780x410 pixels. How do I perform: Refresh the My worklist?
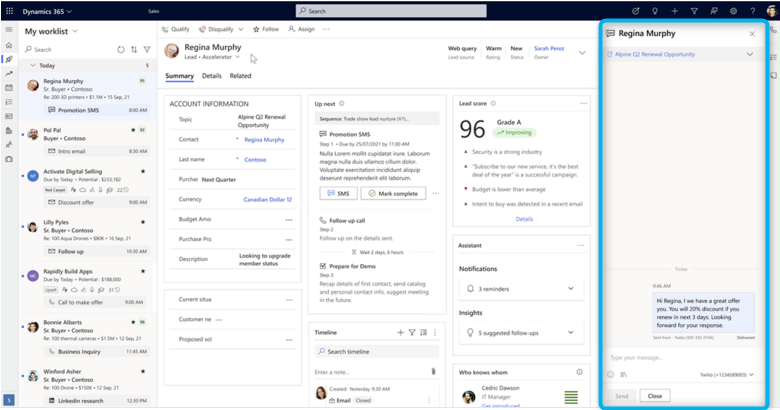tap(121, 49)
